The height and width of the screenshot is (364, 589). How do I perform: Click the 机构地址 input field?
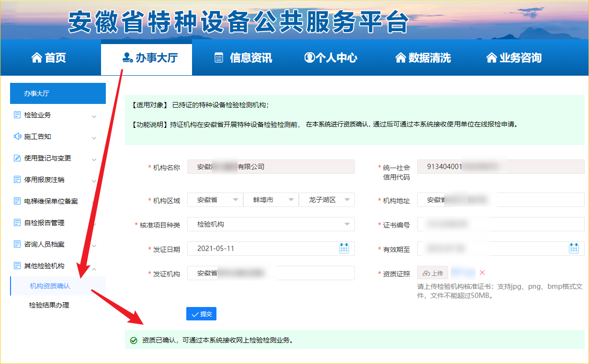[x=501, y=200]
